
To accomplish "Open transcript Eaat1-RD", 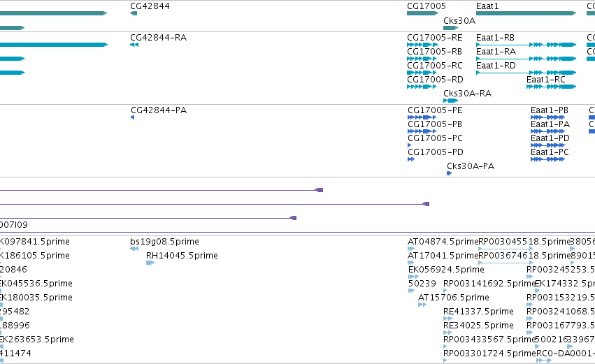I will point(496,66).
